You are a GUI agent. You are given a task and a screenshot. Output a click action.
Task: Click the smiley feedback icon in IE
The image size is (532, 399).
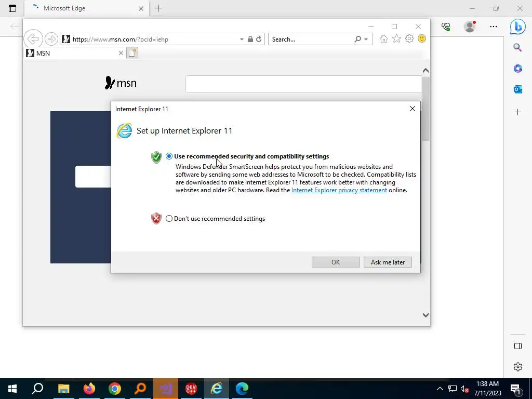tap(422, 38)
